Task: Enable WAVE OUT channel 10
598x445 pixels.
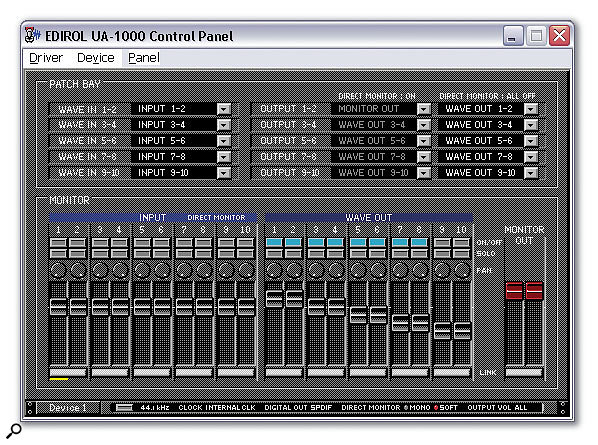Action: pos(461,243)
